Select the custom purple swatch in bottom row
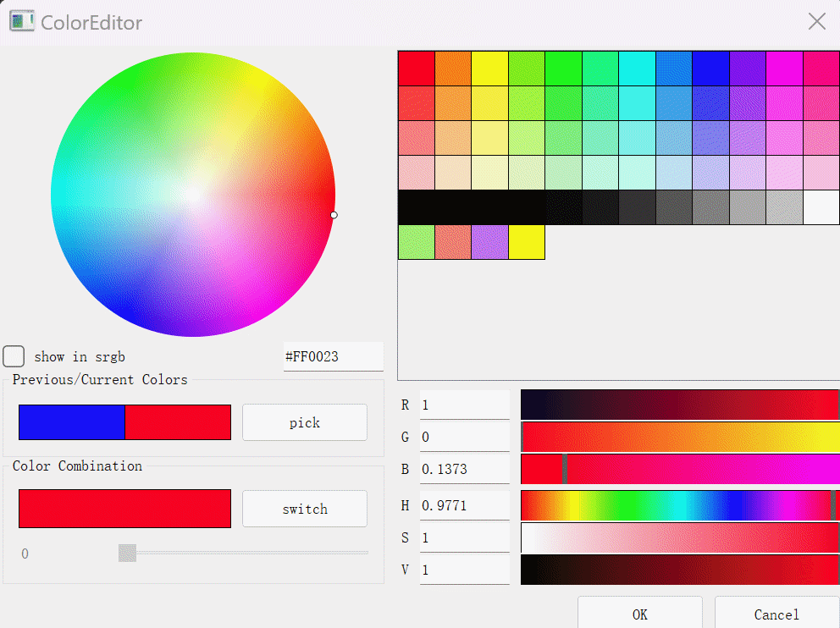This screenshot has height=628, width=840. [489, 242]
